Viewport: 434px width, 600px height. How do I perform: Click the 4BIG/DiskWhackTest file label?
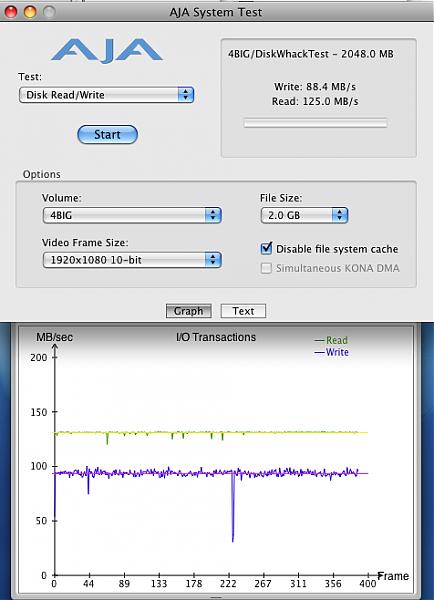click(x=311, y=54)
